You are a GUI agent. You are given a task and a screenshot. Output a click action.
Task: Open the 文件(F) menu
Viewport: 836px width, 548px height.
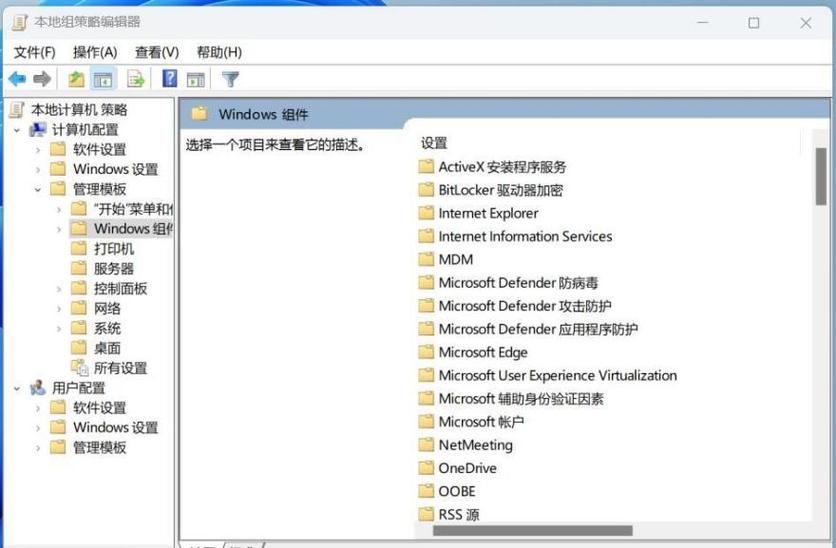(35, 52)
